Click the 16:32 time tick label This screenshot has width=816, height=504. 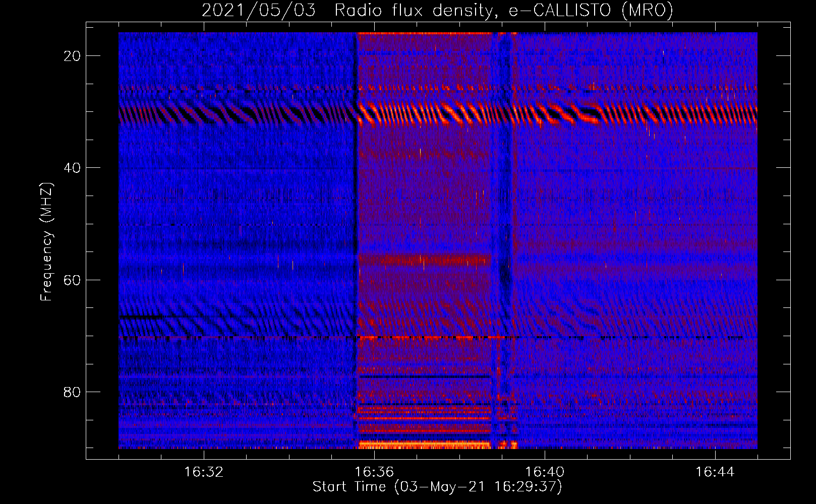pos(204,472)
